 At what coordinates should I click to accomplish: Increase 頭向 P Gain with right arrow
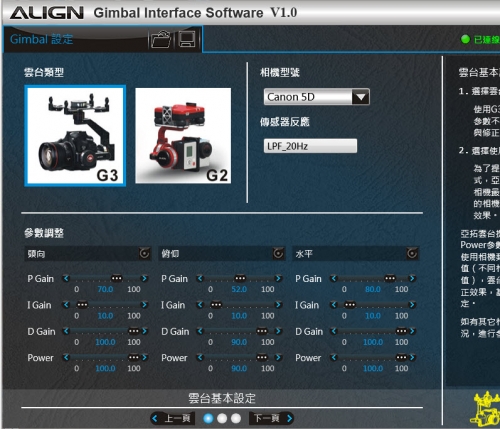(144, 278)
